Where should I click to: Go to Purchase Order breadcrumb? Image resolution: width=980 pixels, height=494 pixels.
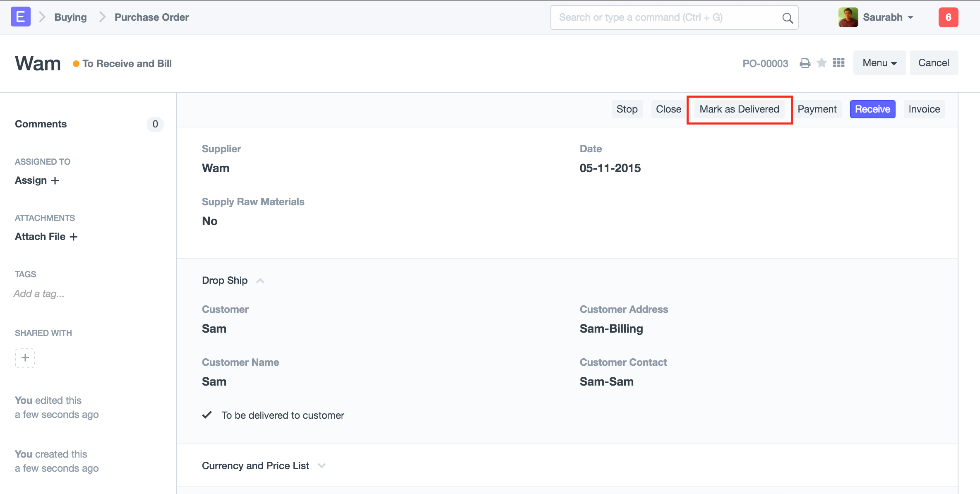151,17
